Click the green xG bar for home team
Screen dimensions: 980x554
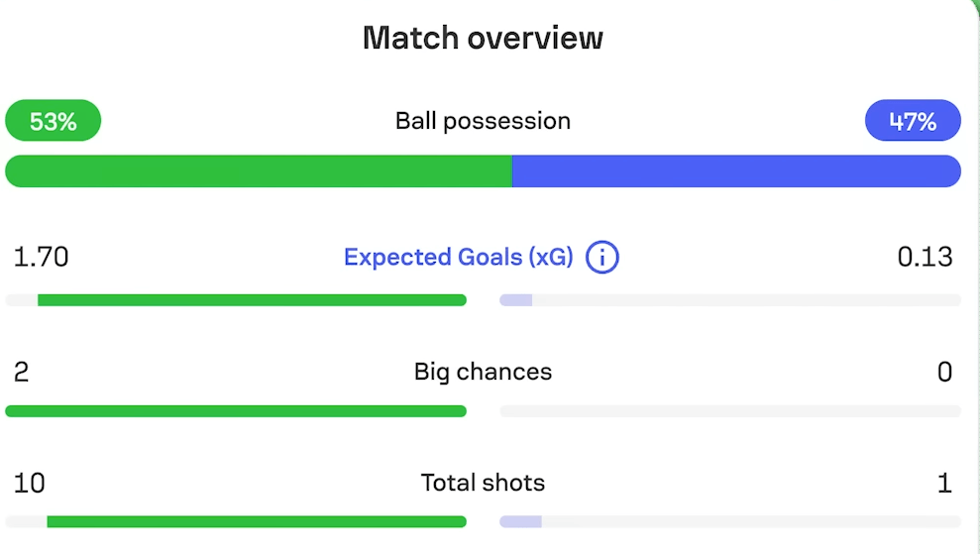(x=252, y=300)
